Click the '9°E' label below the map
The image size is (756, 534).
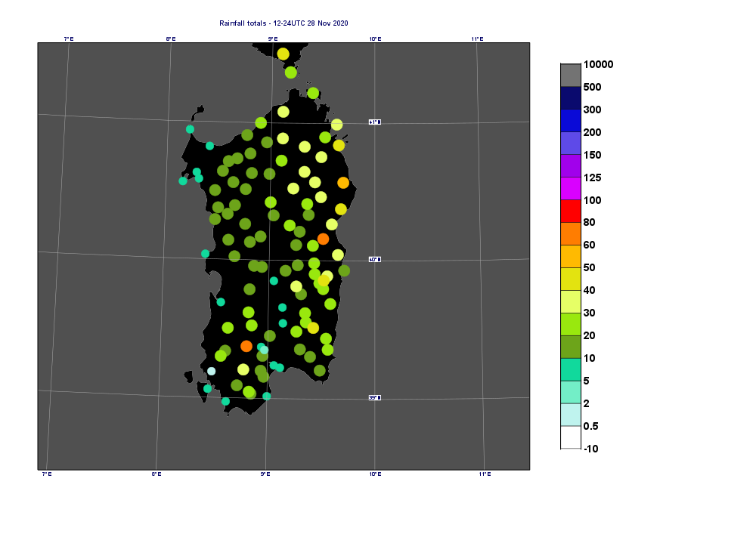click(x=265, y=474)
